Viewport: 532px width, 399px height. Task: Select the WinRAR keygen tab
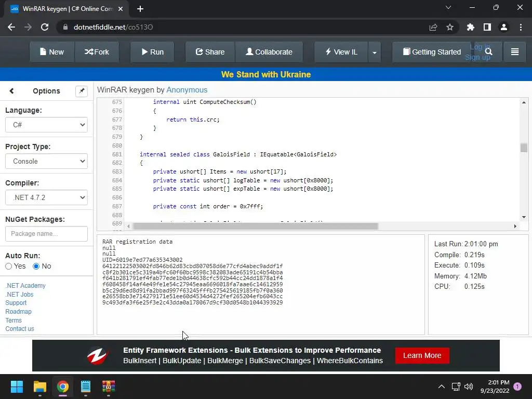click(x=66, y=9)
